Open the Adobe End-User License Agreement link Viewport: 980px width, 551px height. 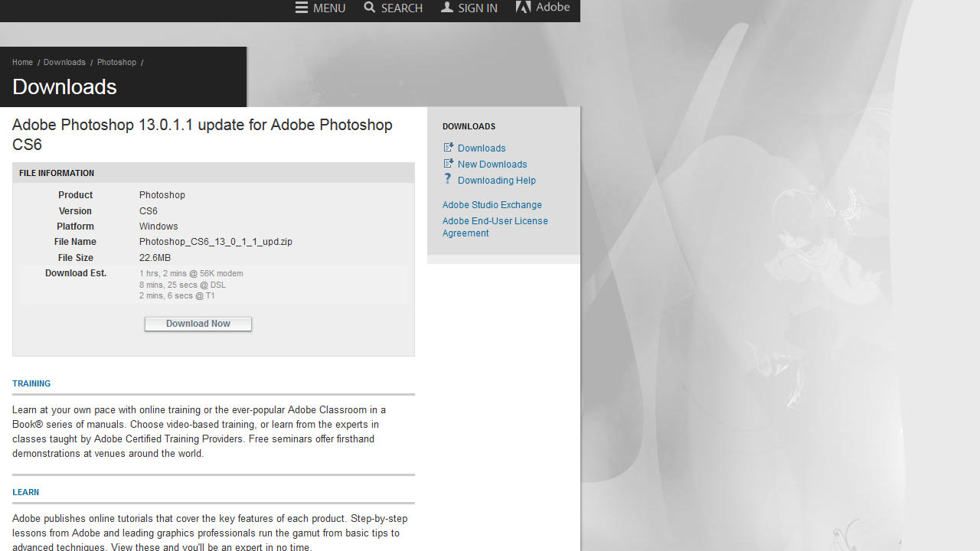495,227
